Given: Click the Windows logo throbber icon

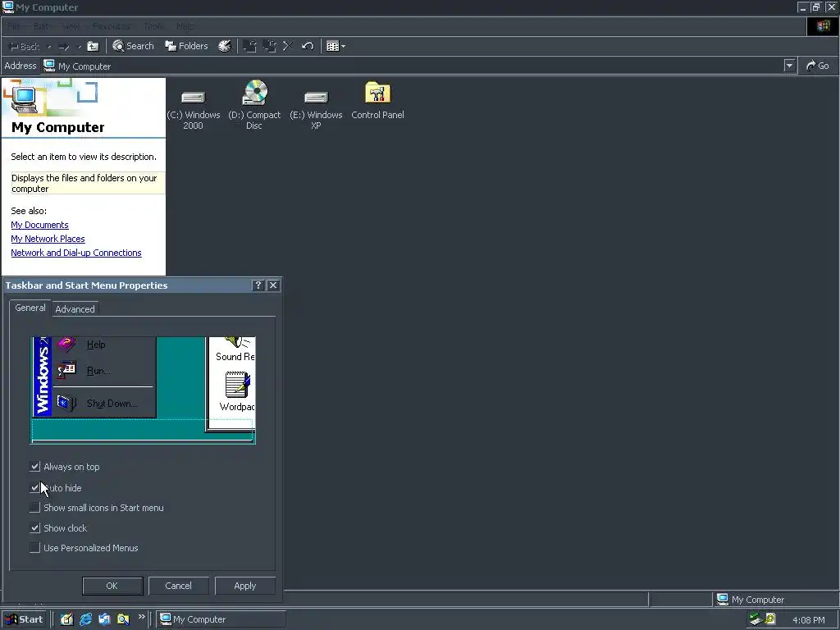Looking at the screenshot, I should pos(823,26).
